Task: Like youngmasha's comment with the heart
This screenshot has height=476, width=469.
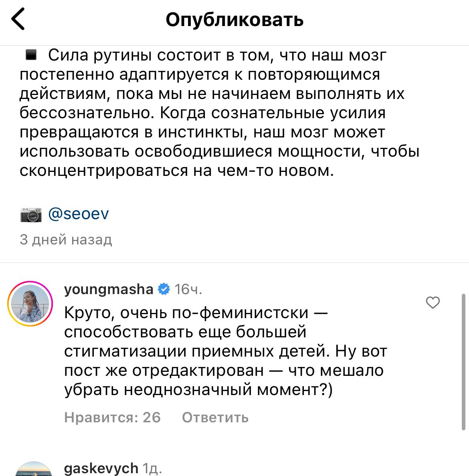Action: [x=433, y=303]
